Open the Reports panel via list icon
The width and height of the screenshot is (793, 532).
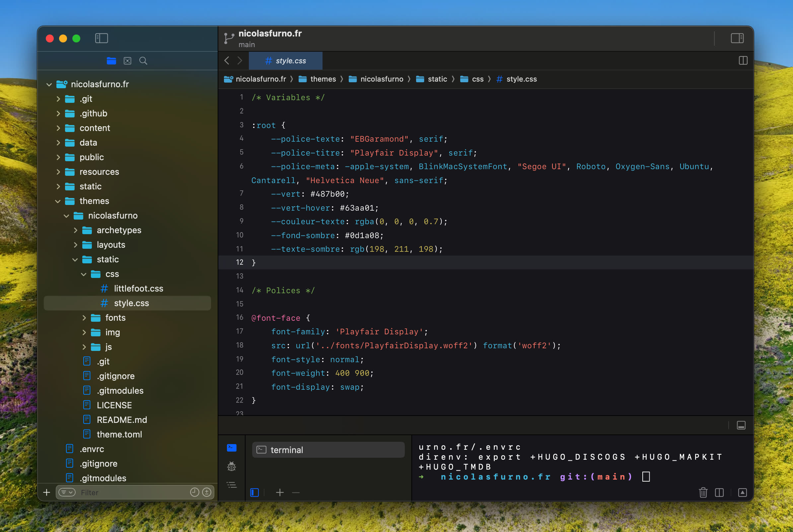click(231, 485)
